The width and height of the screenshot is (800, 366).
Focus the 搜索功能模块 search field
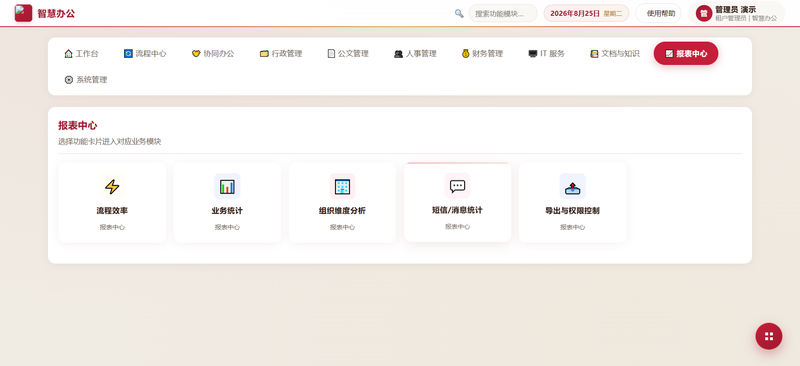(503, 13)
